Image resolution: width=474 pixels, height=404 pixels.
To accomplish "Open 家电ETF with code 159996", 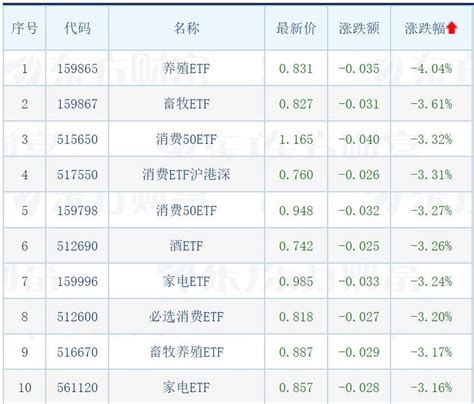I will coord(186,281).
